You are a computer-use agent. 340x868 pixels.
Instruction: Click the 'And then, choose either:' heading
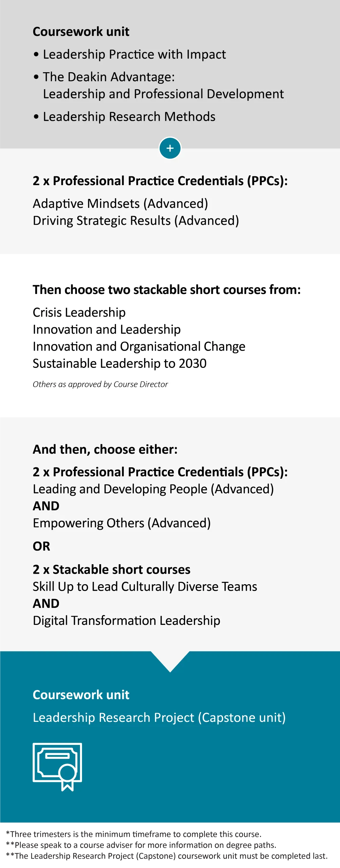click(x=105, y=450)
